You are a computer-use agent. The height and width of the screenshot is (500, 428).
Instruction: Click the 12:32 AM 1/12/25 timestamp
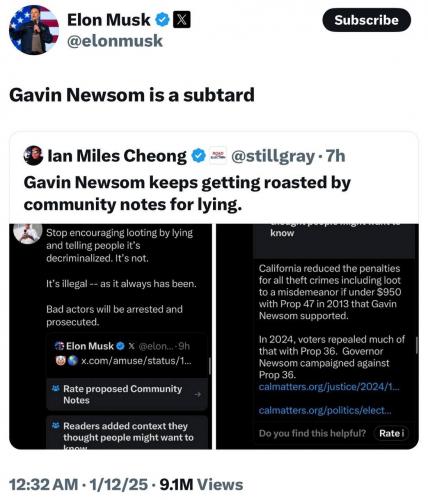(78, 485)
